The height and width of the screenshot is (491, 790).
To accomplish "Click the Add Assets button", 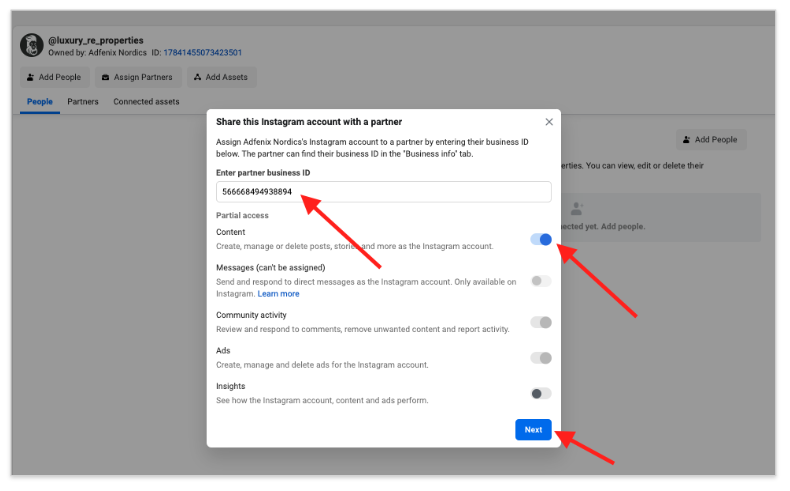I will coord(221,77).
